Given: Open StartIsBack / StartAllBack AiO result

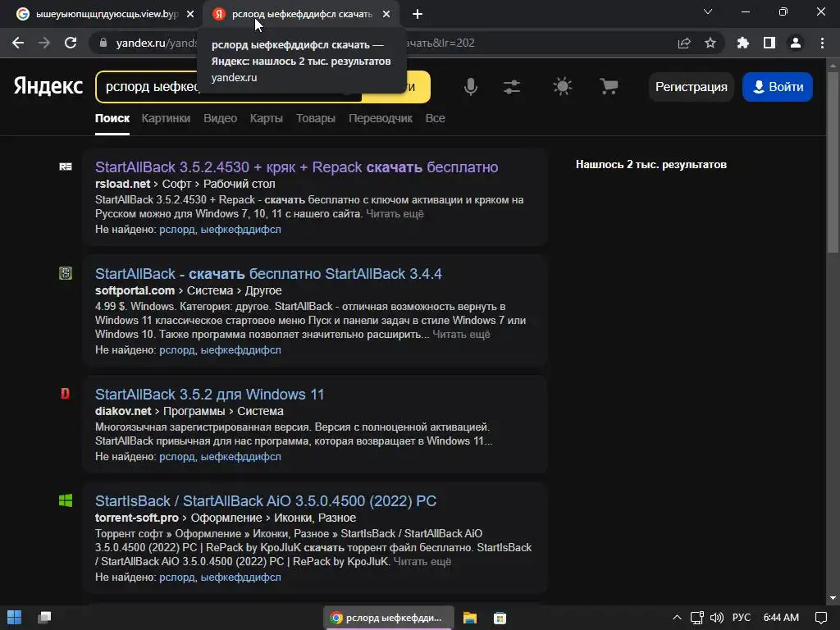Looking at the screenshot, I should pos(266,501).
